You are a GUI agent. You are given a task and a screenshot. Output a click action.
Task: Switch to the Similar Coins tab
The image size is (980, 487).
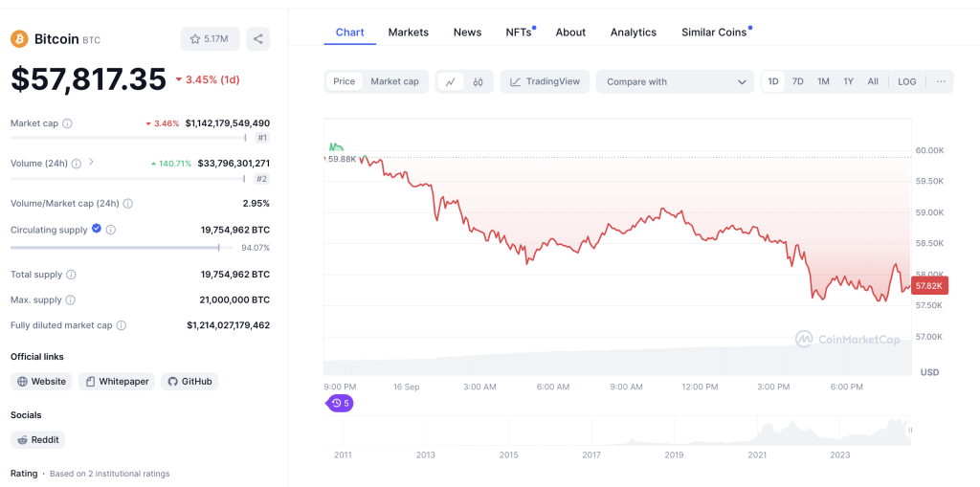pos(714,32)
